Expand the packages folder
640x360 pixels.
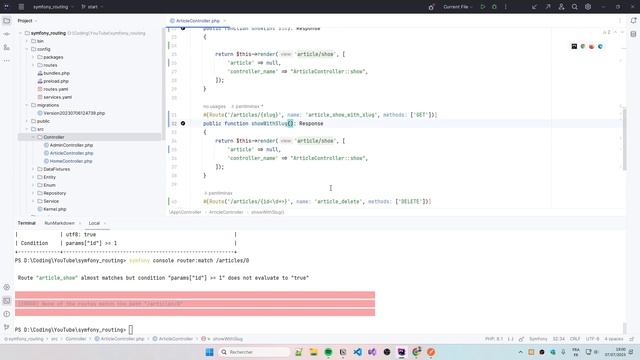pos(33,57)
